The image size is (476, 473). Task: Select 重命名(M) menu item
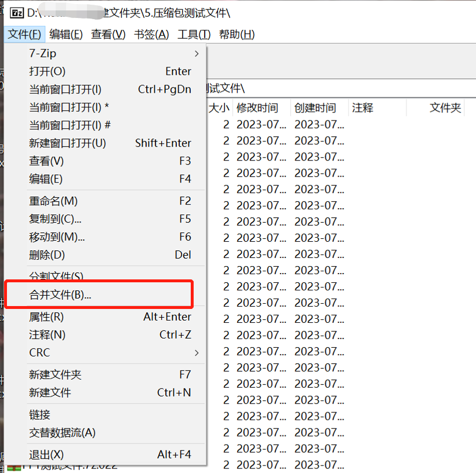pyautogui.click(x=106, y=201)
